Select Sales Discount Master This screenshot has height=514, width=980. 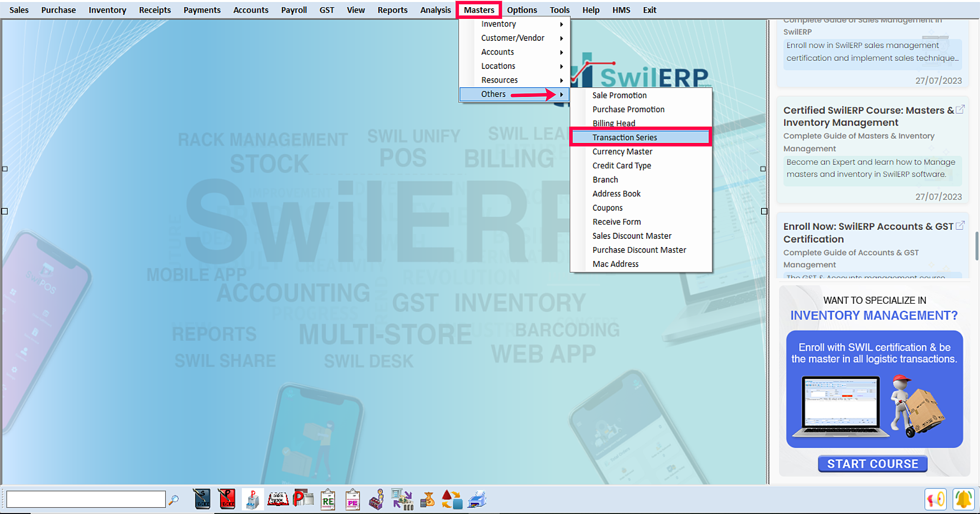(x=641, y=236)
